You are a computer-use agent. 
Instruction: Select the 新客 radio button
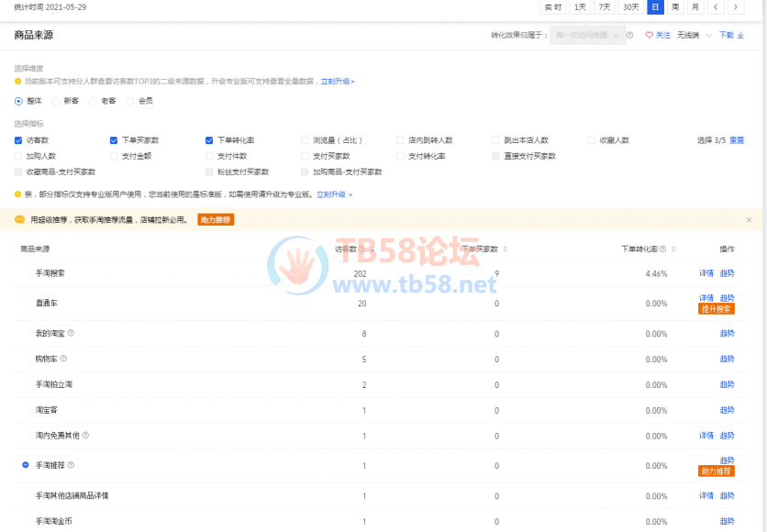56,101
